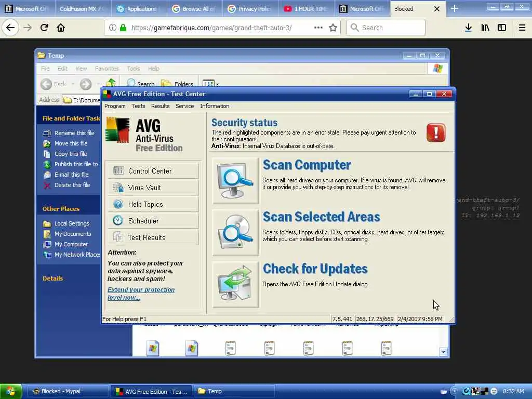Open the Tools menu in Temp window
The height and width of the screenshot is (399, 532).
[134, 69]
